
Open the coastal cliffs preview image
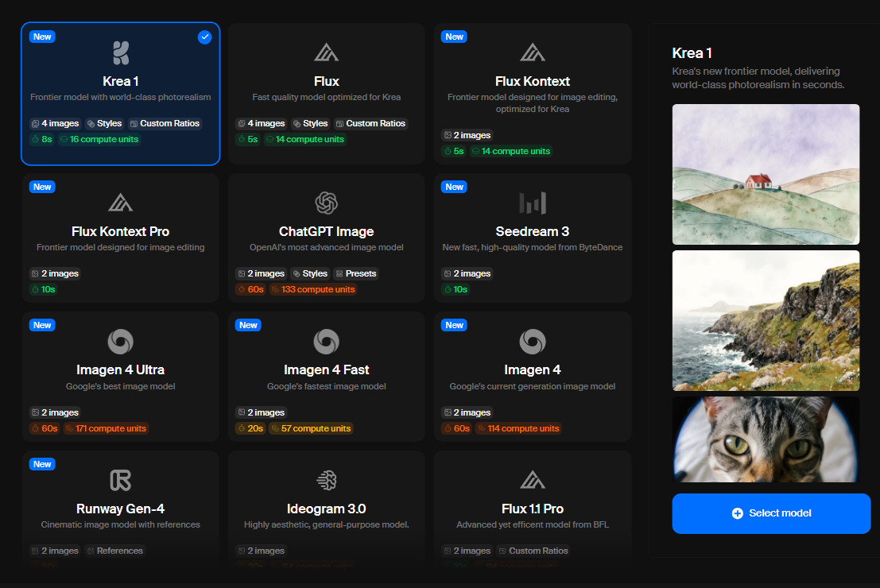pos(766,320)
